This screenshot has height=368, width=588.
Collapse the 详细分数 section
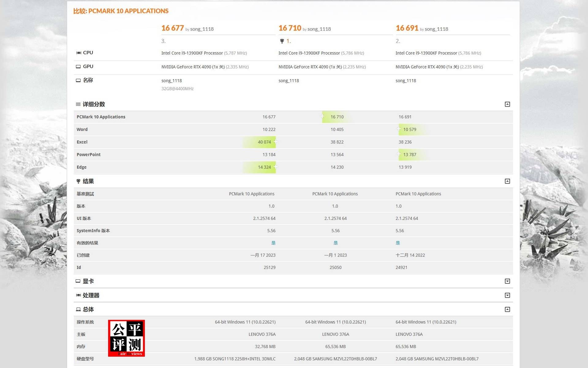tap(507, 104)
